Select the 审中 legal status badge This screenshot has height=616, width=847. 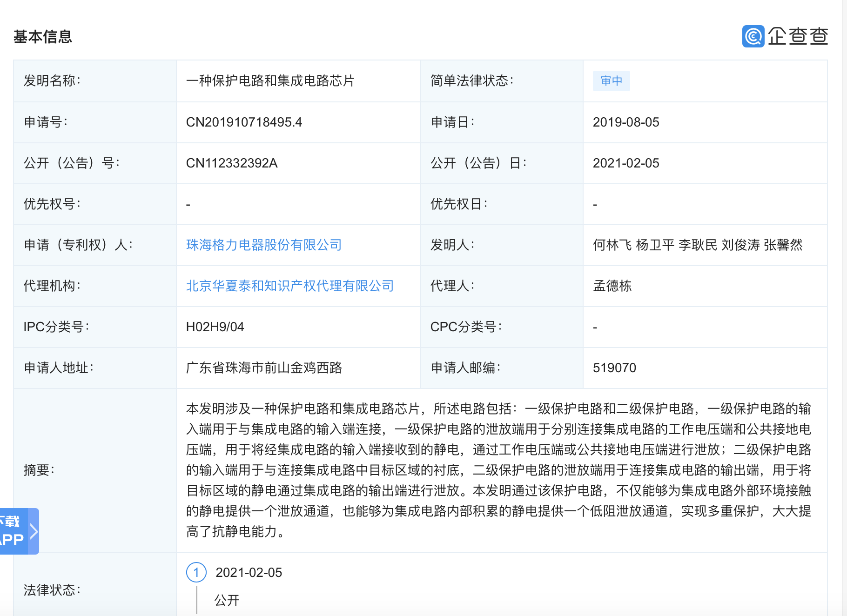pos(611,81)
